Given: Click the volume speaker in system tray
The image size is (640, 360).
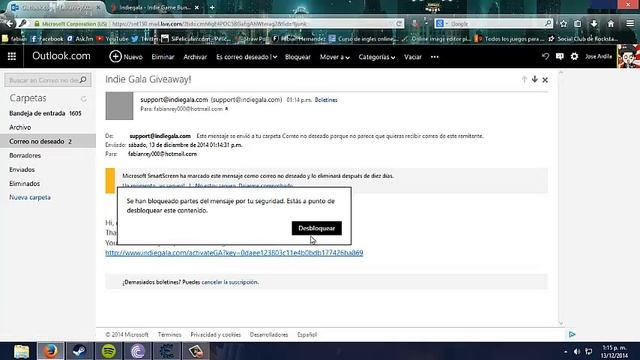Looking at the screenshot, I should coord(577,351).
